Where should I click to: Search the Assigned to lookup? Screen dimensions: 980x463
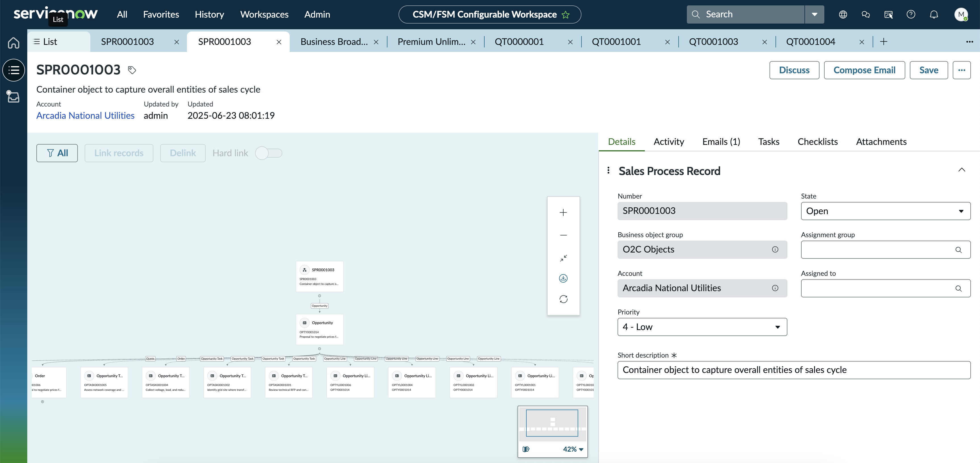[958, 289]
